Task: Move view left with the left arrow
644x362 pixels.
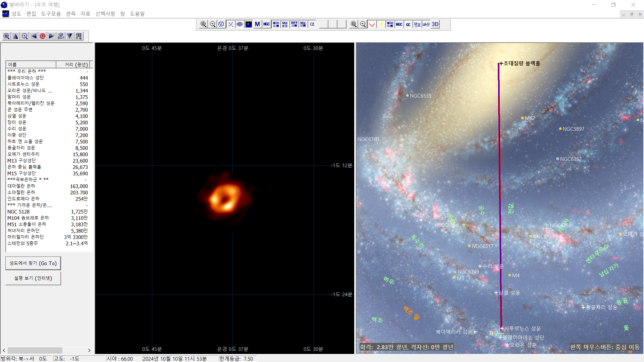Action: [x=34, y=36]
